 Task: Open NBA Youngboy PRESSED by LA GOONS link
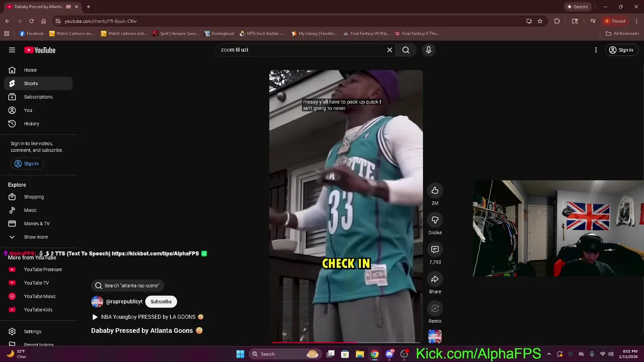point(148,317)
